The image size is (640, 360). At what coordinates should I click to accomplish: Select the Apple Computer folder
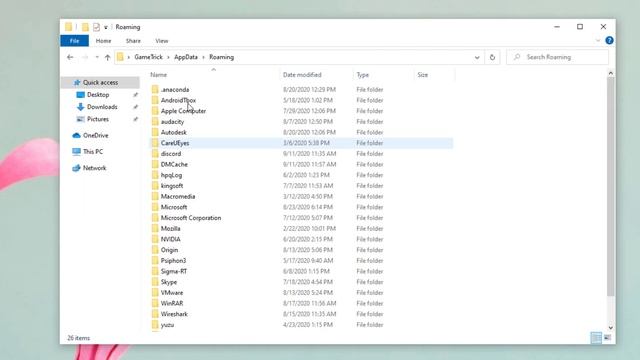tap(183, 111)
